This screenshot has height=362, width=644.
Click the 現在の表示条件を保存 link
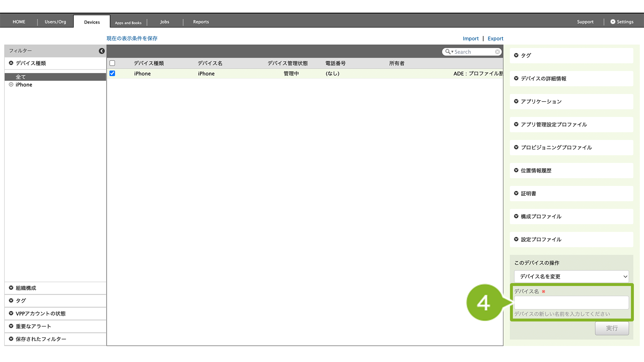click(x=132, y=38)
